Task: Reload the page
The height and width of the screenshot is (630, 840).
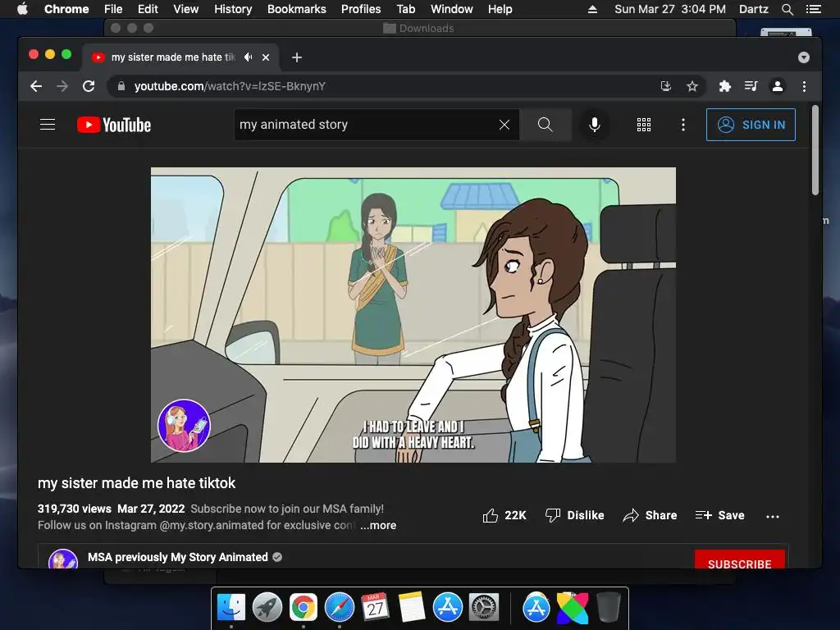Action: [x=89, y=86]
